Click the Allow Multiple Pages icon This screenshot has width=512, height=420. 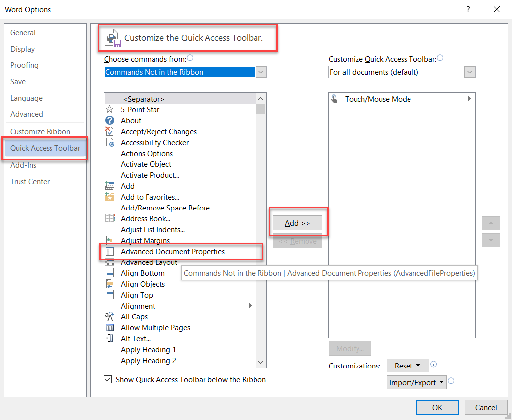pos(110,327)
